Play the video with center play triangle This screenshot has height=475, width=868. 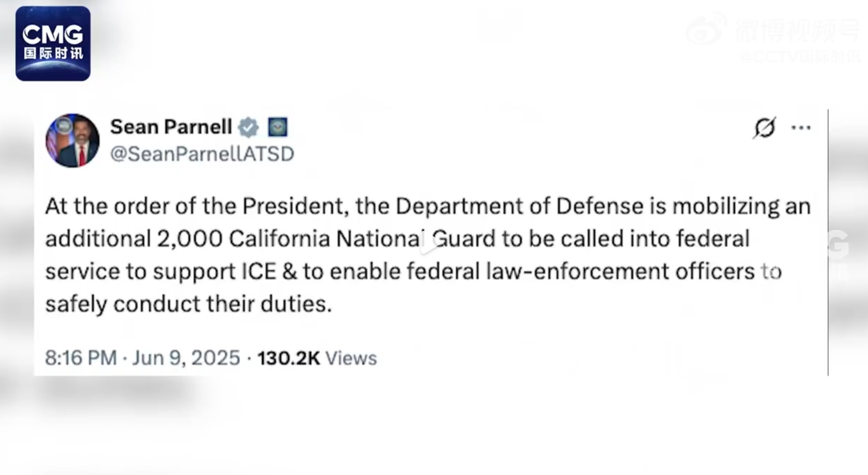pos(430,243)
